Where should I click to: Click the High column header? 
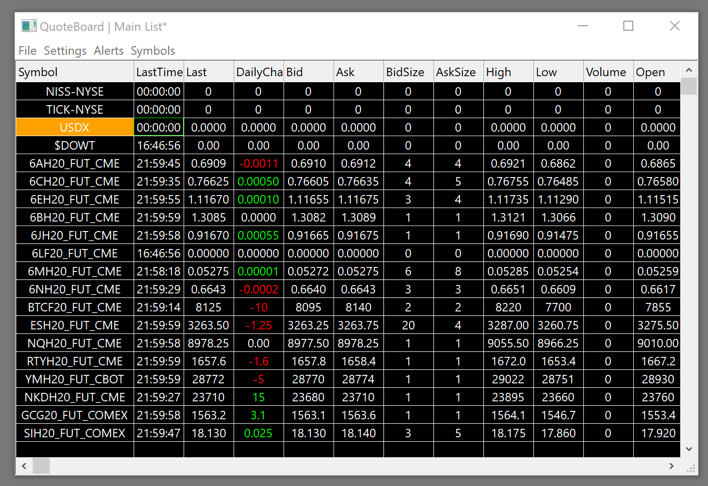[x=508, y=72]
